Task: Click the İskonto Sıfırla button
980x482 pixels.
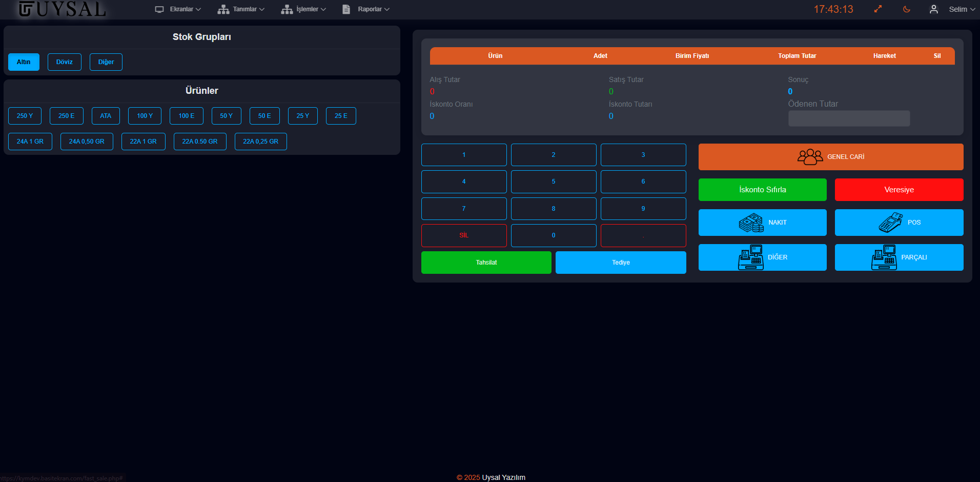Action: pos(763,190)
